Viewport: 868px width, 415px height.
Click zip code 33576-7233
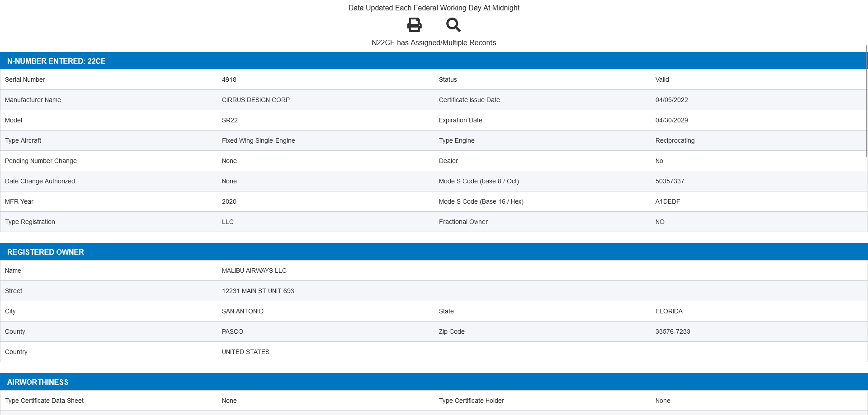(x=673, y=331)
